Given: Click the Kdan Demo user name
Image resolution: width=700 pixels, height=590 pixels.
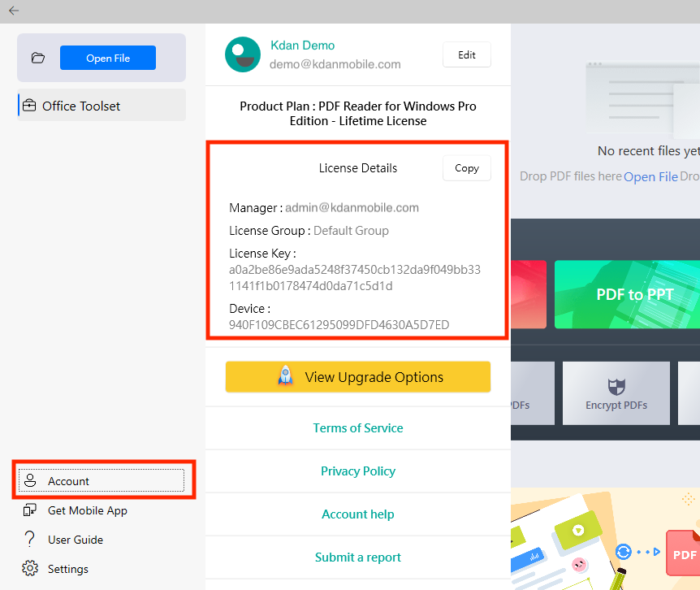Looking at the screenshot, I should coord(302,46).
